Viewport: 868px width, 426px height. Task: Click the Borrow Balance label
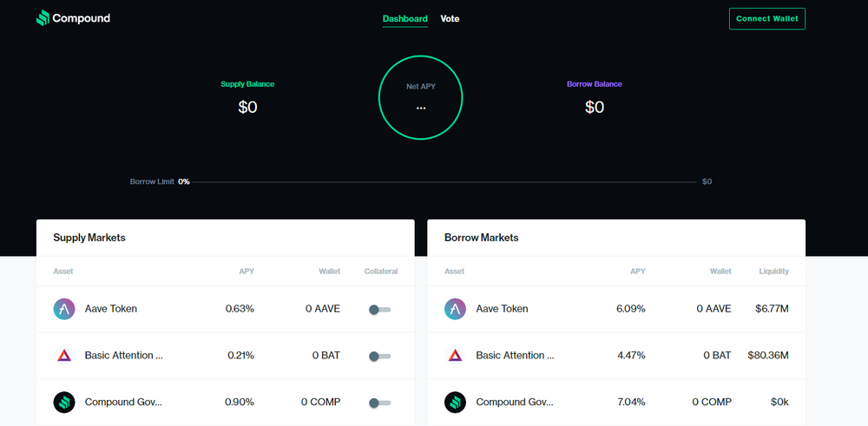click(x=595, y=84)
